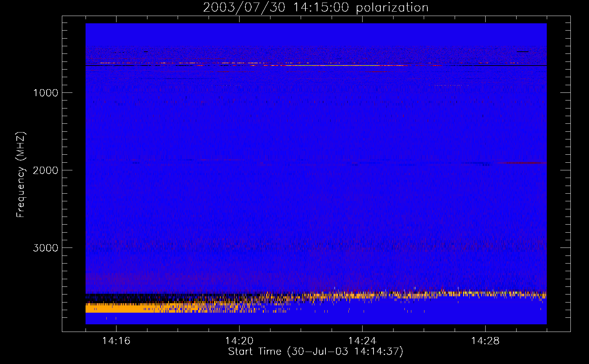The height and width of the screenshot is (364, 589).
Task: Select the 'Start Time (30-Jul-03 14:14:37)' label
Action: click(x=316, y=352)
